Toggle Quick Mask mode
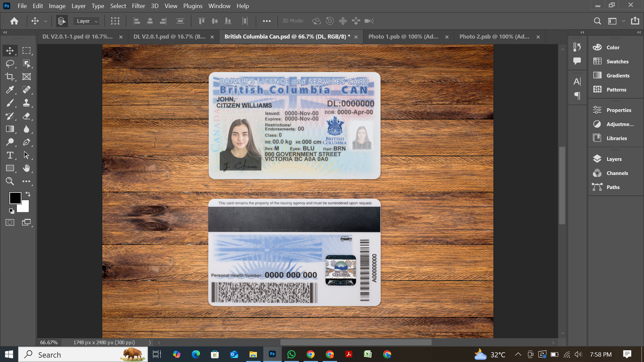This screenshot has height=362, width=644. tap(10, 222)
